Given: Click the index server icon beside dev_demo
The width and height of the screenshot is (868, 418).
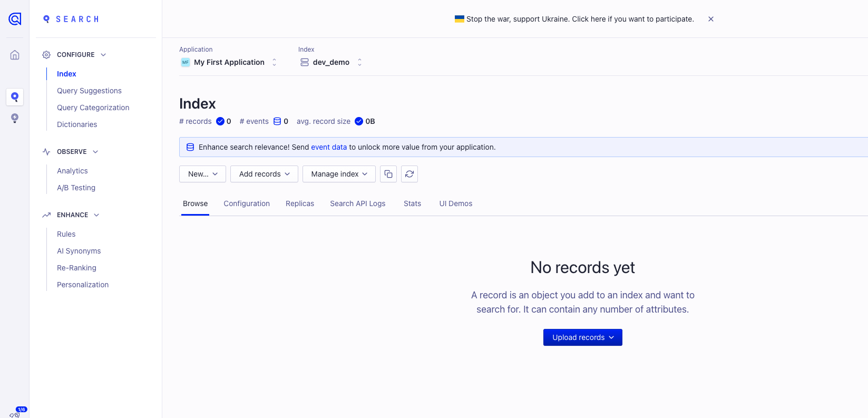Looking at the screenshot, I should click(x=305, y=62).
